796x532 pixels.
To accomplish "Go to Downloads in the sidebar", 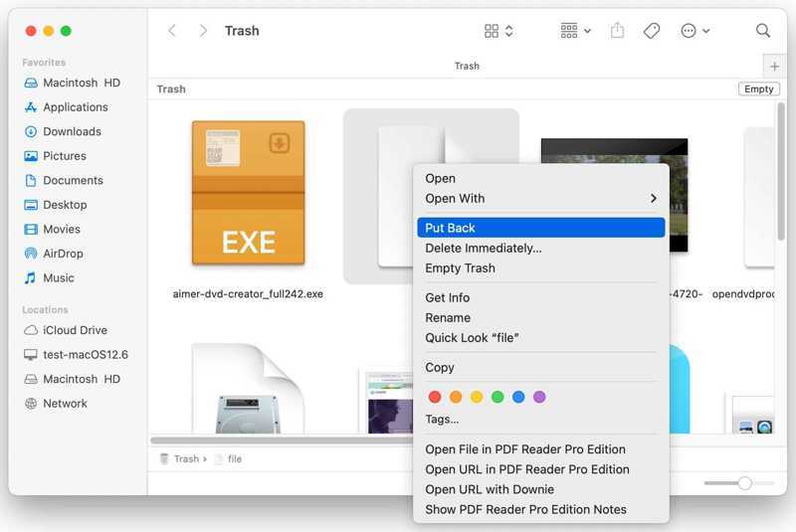I will (x=63, y=131).
